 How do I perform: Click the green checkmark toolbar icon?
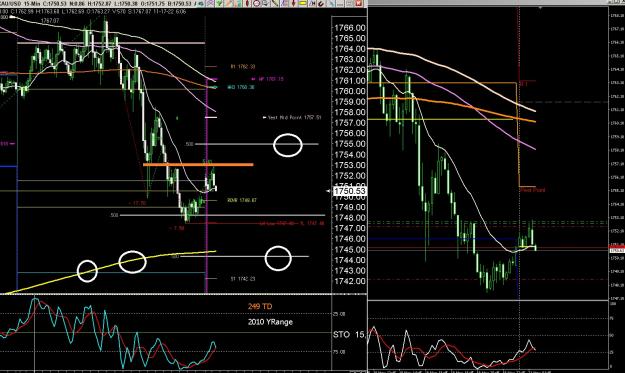tap(219, 3)
